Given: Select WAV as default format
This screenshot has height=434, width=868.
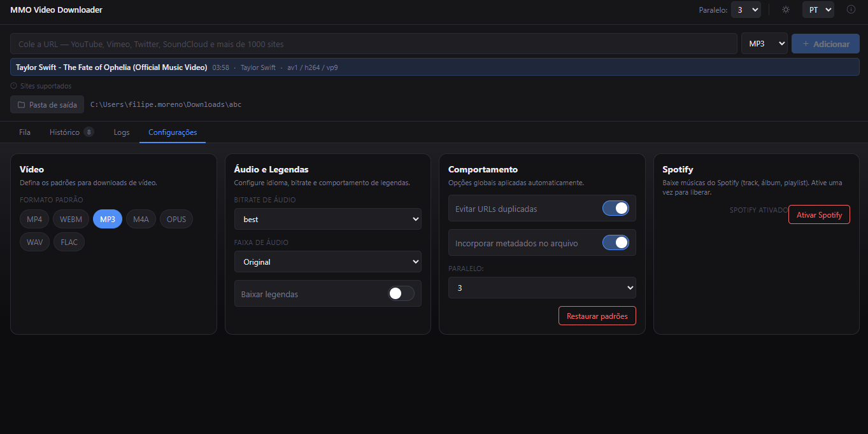Looking at the screenshot, I should [34, 242].
